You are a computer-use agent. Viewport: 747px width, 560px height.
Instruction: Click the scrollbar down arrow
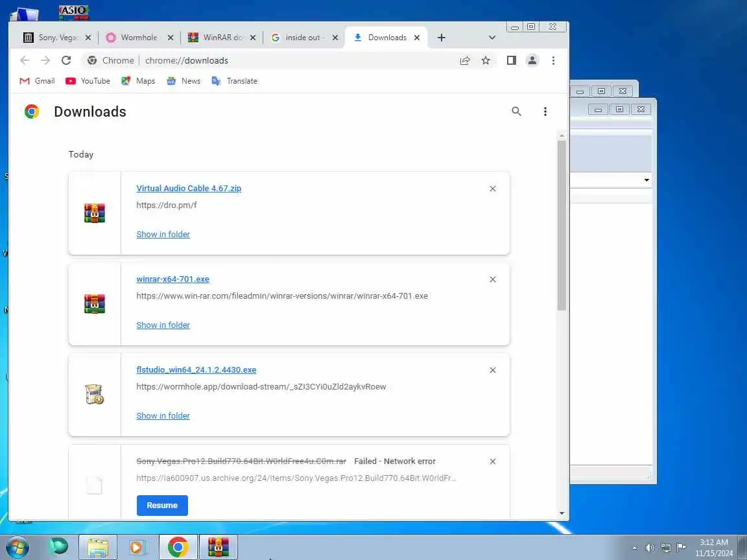[x=562, y=513]
